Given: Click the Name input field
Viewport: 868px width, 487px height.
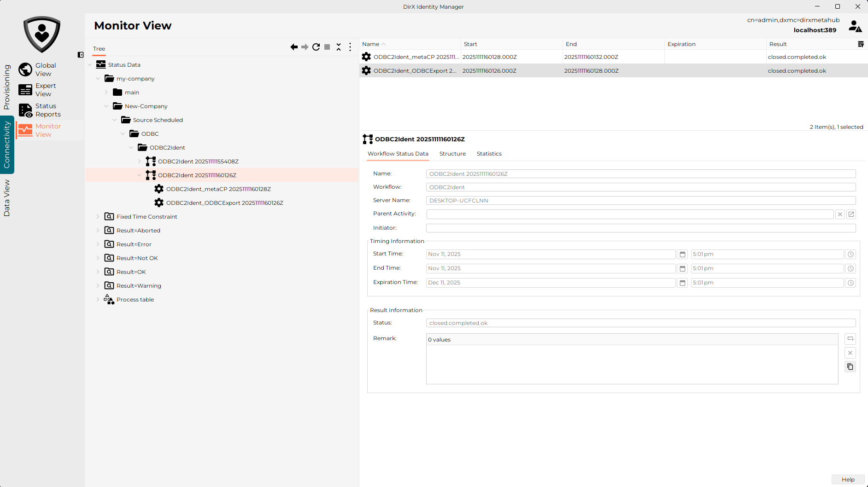Looking at the screenshot, I should point(641,174).
